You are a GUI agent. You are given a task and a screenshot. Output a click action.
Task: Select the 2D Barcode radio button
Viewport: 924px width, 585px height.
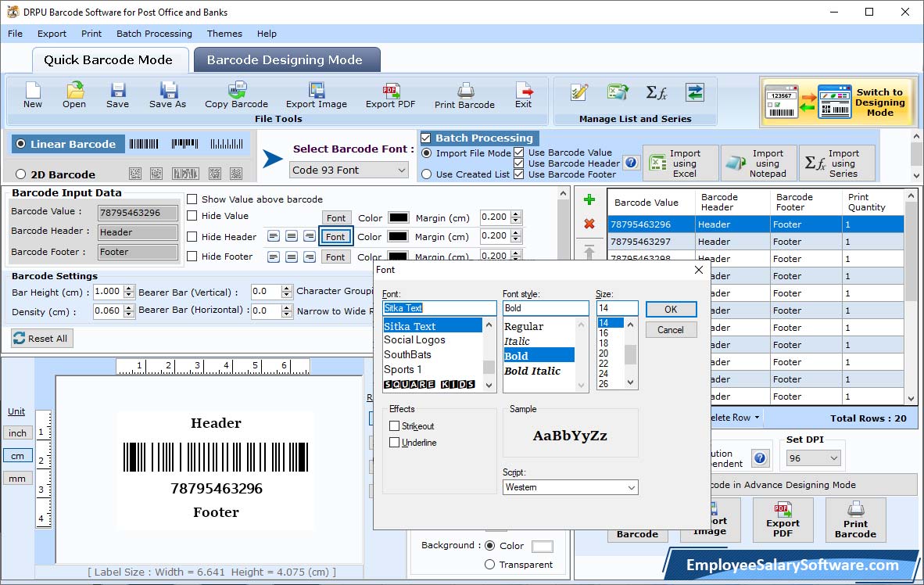[21, 174]
